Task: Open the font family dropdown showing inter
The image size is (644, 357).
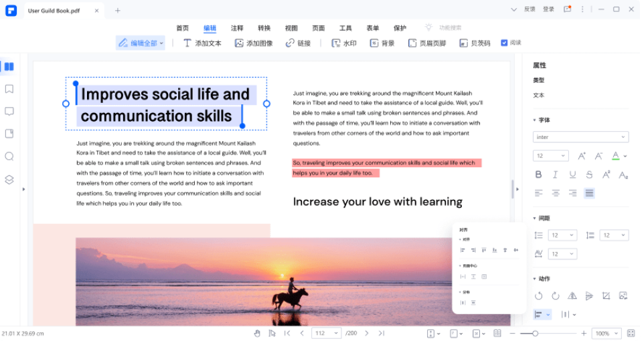Action: tap(581, 137)
